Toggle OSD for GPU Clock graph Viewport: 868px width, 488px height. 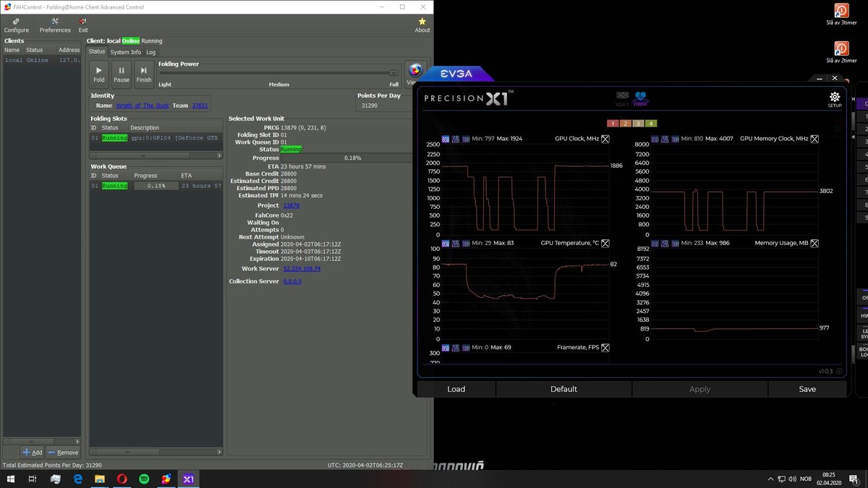[x=446, y=139]
